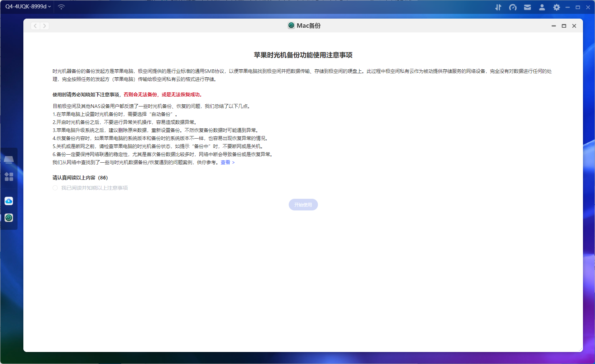
Task: Minimize the Mac备份 window
Action: [554, 26]
